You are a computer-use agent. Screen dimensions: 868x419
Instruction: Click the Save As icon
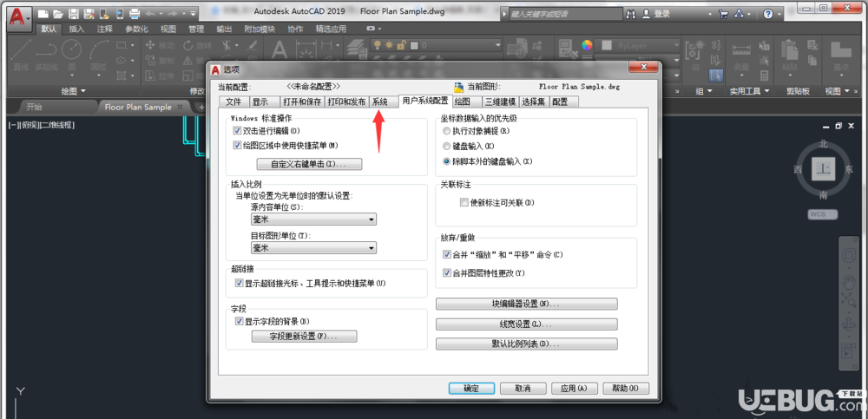point(88,13)
